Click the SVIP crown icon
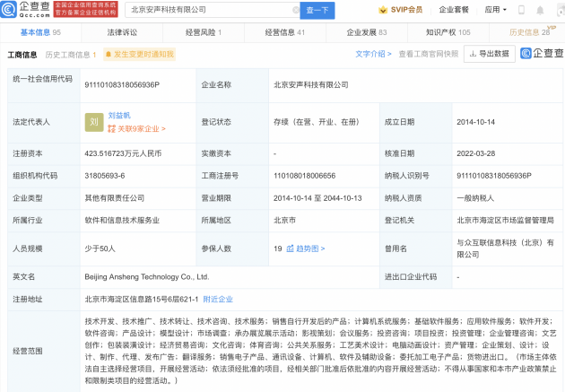565x392 pixels. pyautogui.click(x=383, y=10)
